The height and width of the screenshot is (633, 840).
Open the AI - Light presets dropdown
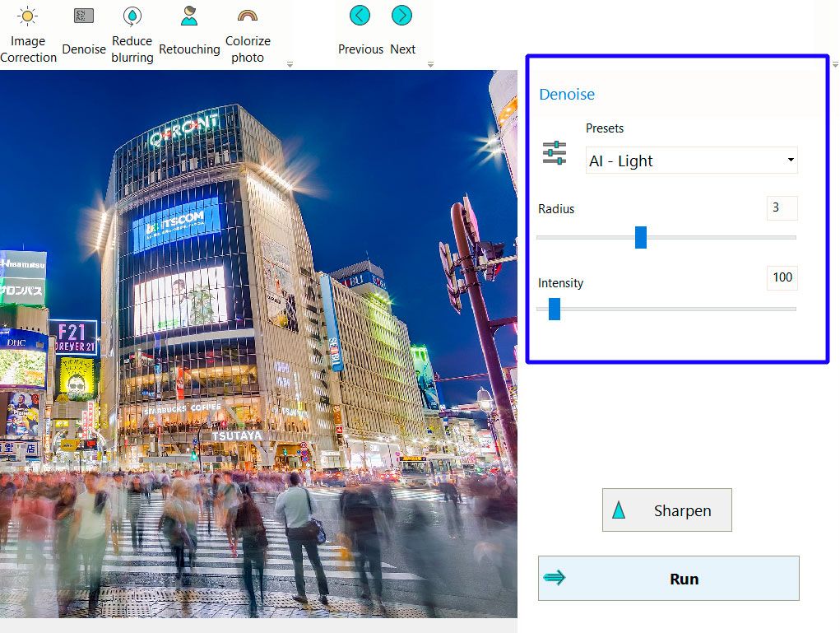(691, 161)
